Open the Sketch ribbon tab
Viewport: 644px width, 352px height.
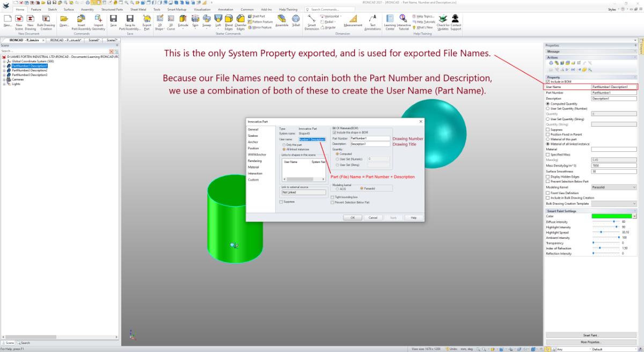tap(52, 10)
